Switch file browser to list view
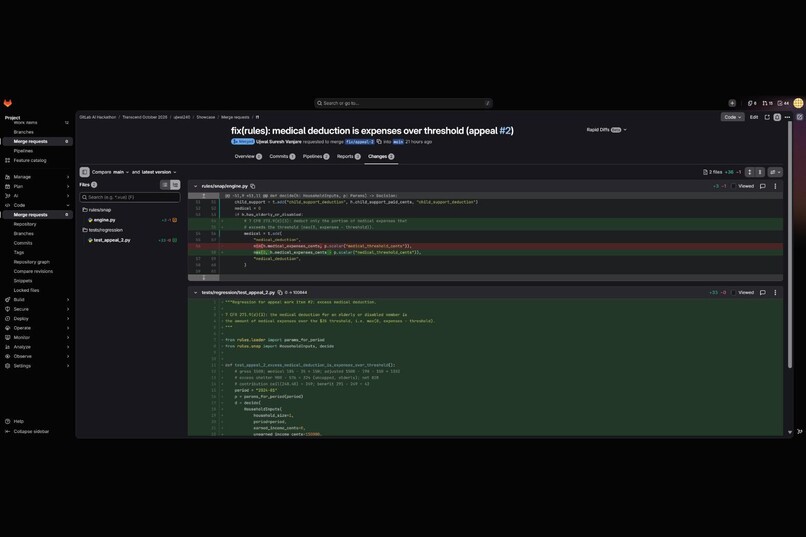The image size is (806, 537). click(164, 184)
